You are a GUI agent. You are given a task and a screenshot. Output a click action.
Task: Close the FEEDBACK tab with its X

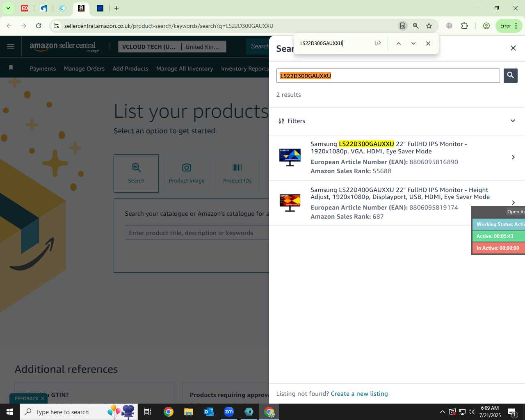(43, 399)
